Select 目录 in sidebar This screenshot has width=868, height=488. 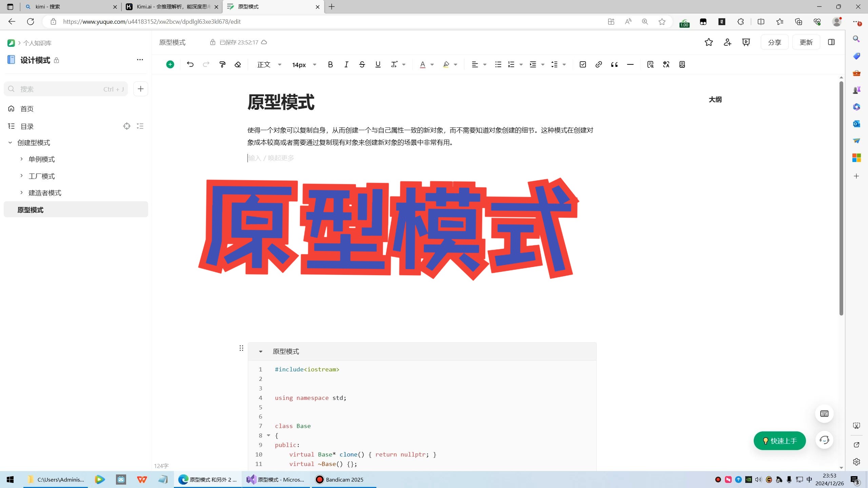pyautogui.click(x=27, y=126)
